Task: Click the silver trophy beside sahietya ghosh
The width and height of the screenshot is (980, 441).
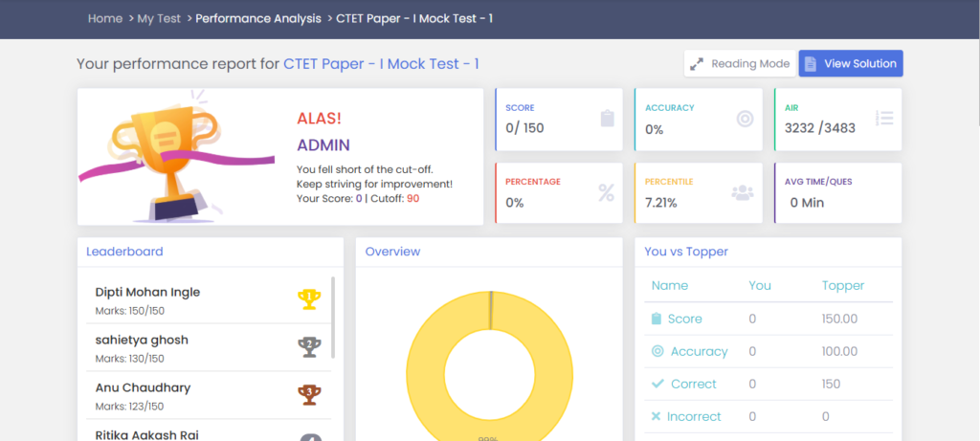Action: point(309,347)
